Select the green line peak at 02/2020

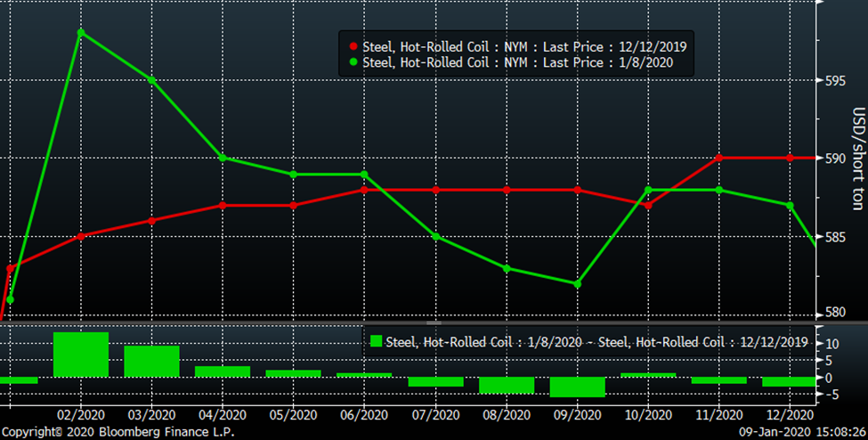81,33
